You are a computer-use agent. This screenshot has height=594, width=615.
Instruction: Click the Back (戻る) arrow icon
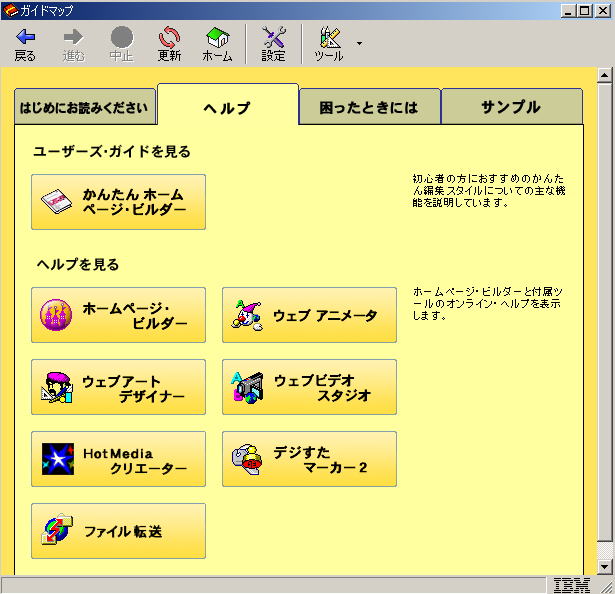coord(25,38)
